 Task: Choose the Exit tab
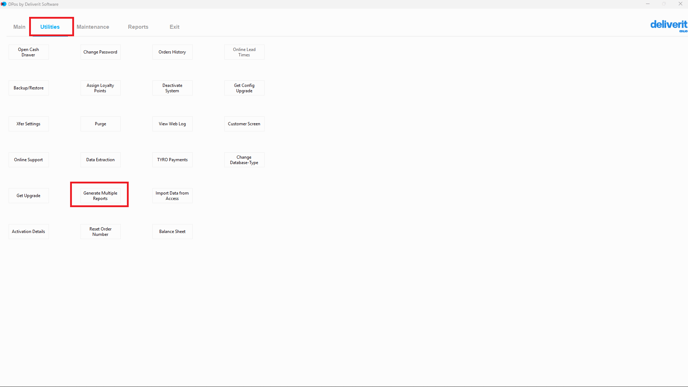pos(174,27)
